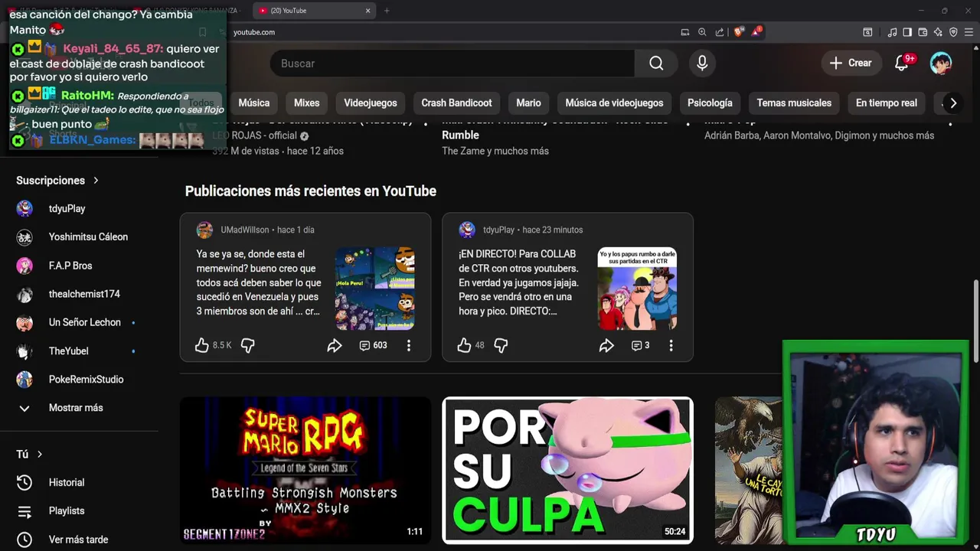Dislike the UMadWillson post
This screenshot has height=551, width=980.
coord(247,345)
